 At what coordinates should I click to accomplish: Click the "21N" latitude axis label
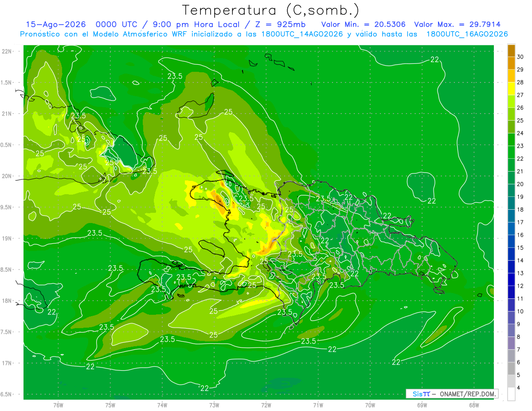pos(7,114)
